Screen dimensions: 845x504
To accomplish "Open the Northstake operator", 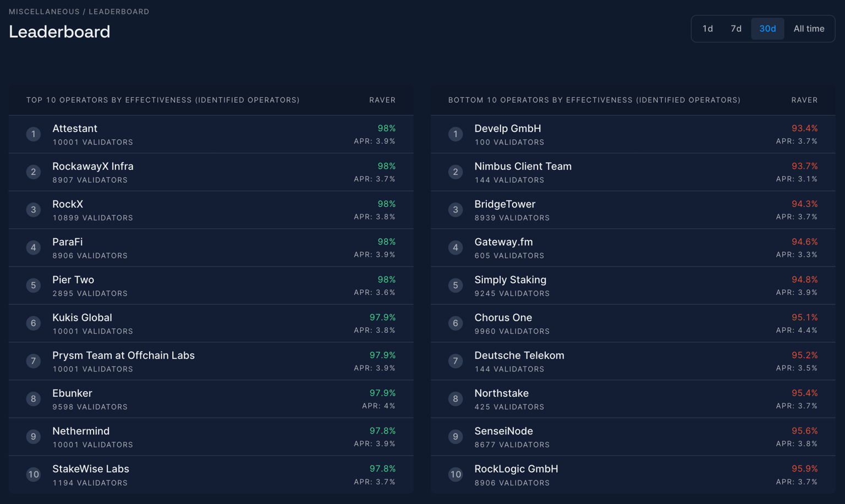I will coord(502,393).
